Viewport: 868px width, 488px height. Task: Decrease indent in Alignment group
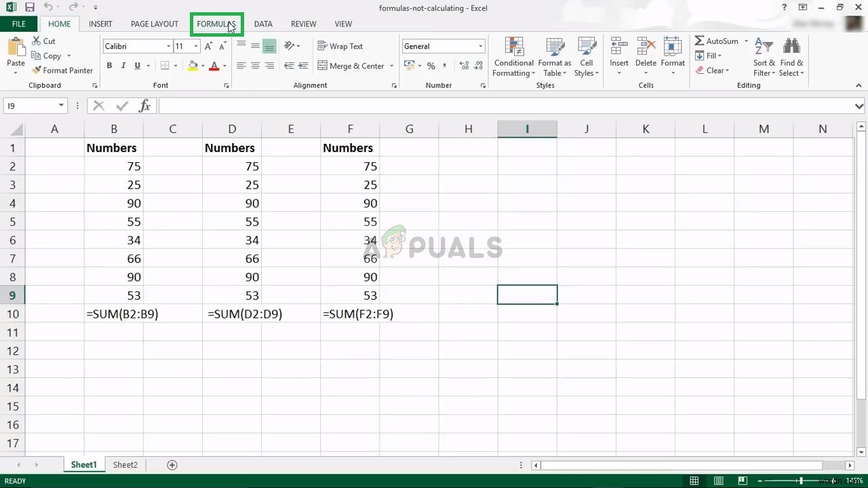289,66
